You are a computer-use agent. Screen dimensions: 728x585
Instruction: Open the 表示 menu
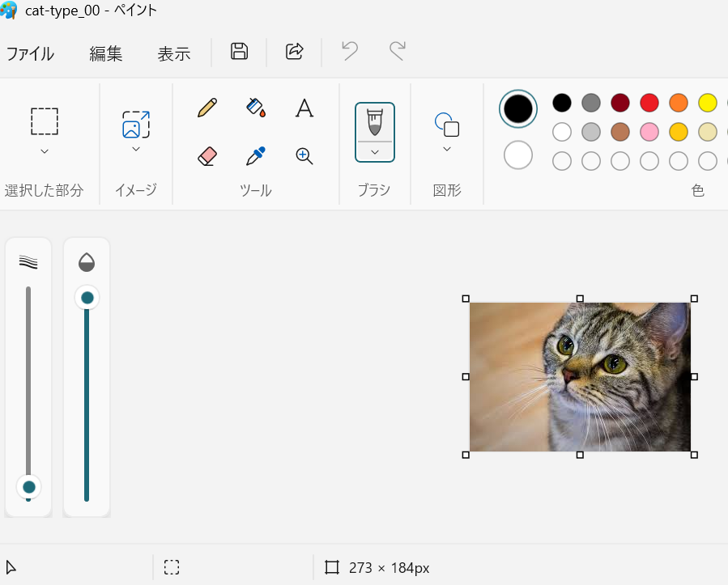pos(174,54)
